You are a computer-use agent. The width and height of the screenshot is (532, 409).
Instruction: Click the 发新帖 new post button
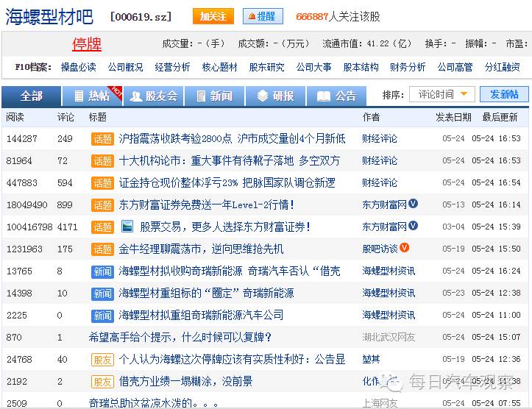[x=504, y=94]
